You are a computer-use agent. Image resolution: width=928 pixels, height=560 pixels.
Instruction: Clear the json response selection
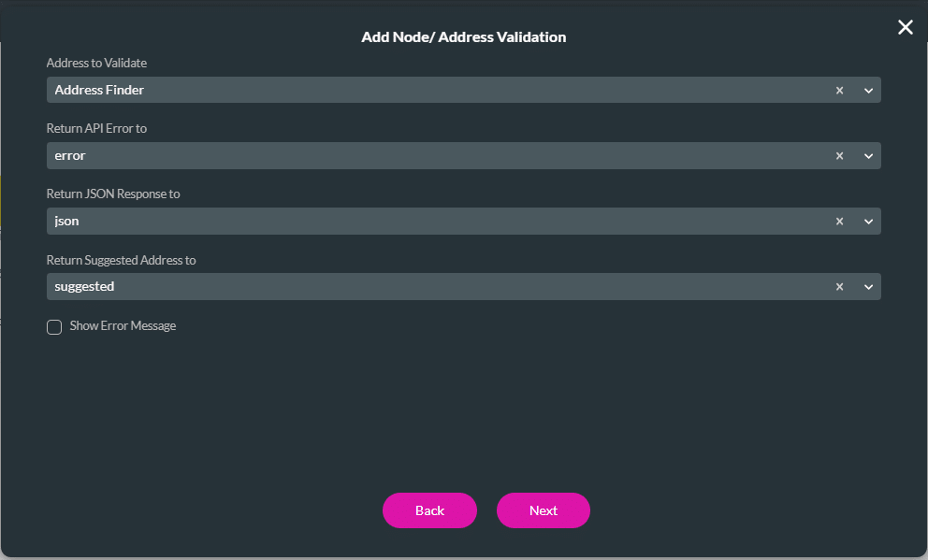[839, 221]
